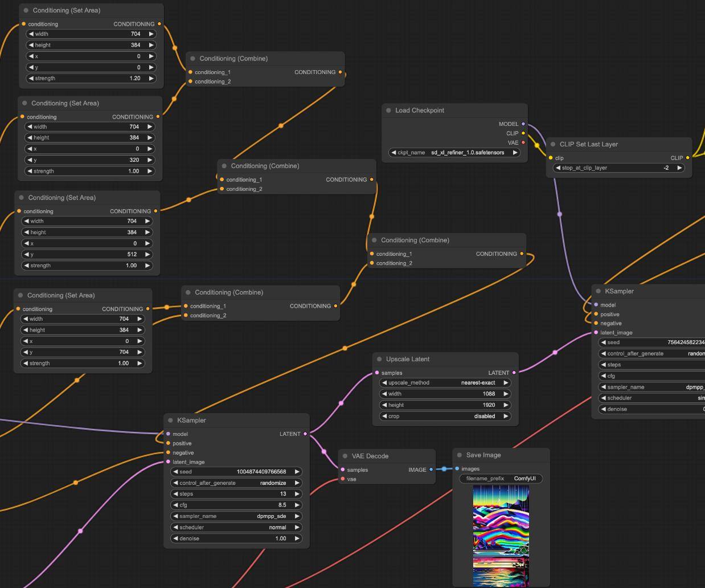The image size is (705, 588).
Task: Collapse the Upscale Latent node via its title dot
Action: [x=379, y=360]
